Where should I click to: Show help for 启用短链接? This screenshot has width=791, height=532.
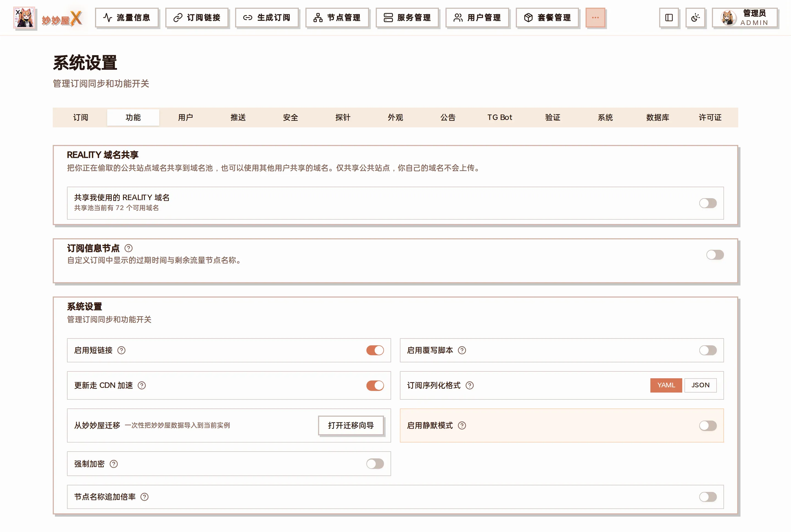[x=121, y=351]
